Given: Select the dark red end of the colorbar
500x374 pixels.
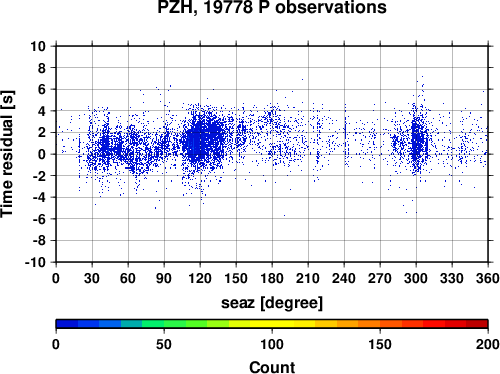Looking at the screenshot, I should (477, 324).
